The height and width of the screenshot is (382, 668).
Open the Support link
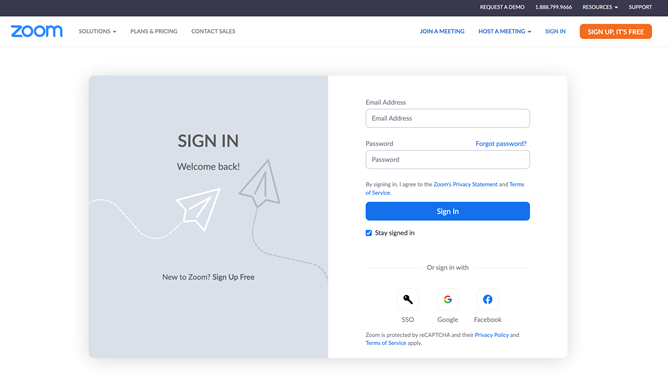point(640,7)
